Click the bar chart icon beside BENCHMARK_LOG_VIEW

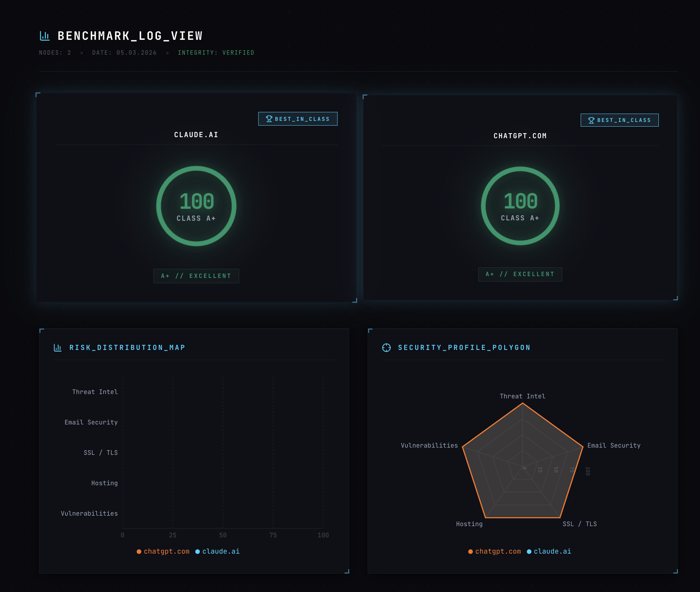44,36
